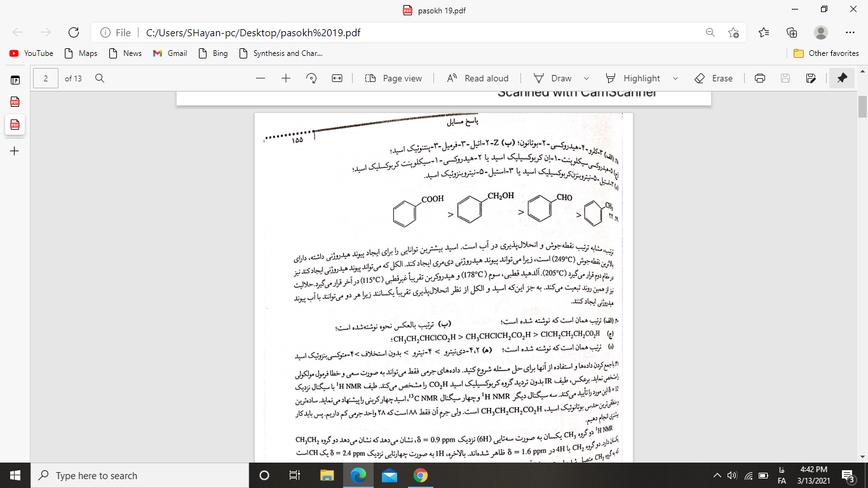Print the PDF document

[761, 78]
